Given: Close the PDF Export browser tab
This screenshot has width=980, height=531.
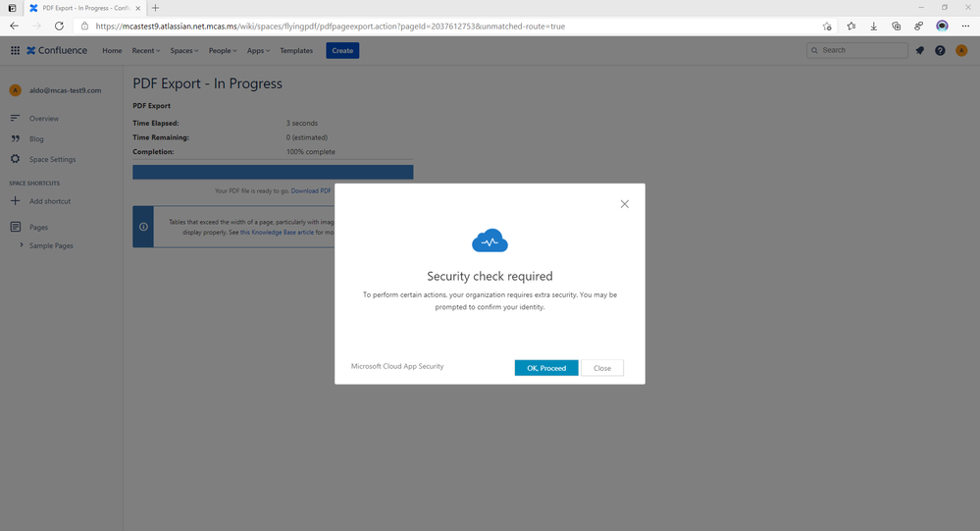Looking at the screenshot, I should [138, 8].
